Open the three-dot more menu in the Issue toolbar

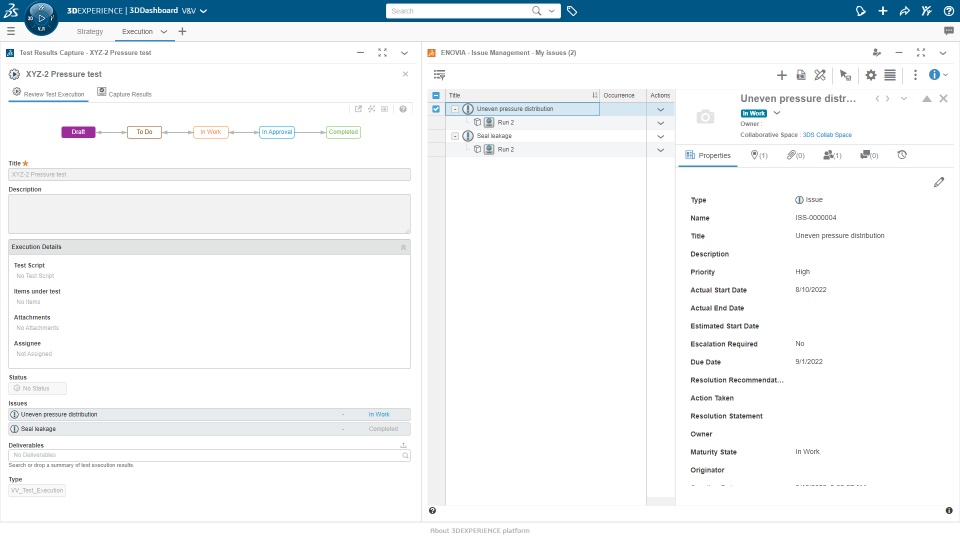915,75
